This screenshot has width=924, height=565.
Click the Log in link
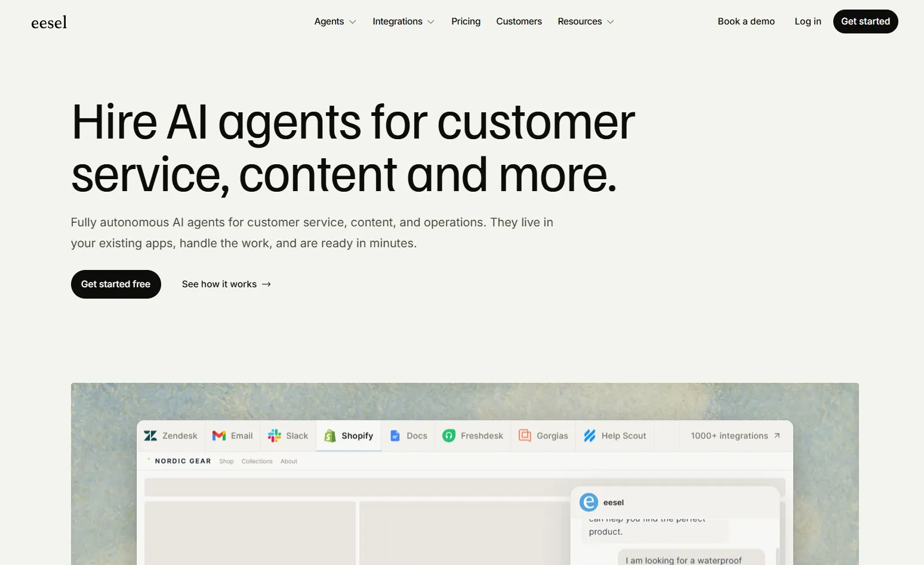[808, 22]
